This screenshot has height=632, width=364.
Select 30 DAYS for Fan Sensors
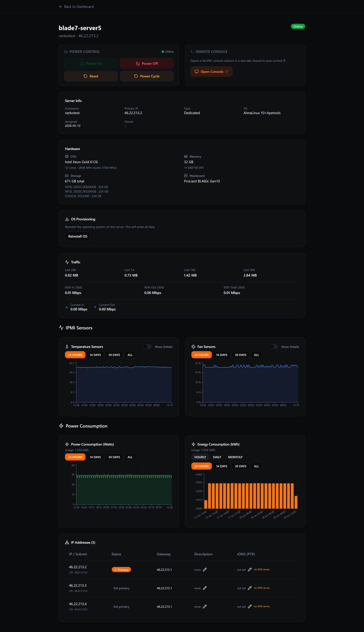click(241, 355)
